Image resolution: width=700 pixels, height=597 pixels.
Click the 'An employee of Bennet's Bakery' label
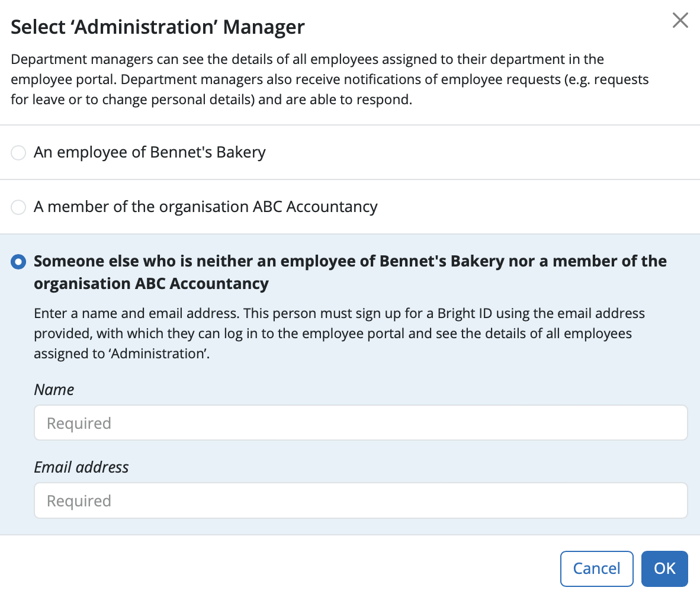150,152
